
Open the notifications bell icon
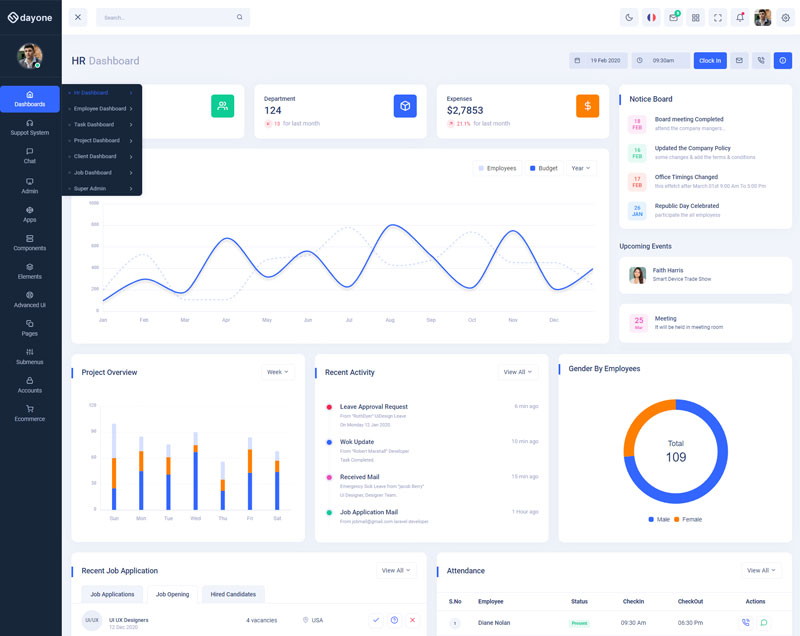click(x=740, y=17)
